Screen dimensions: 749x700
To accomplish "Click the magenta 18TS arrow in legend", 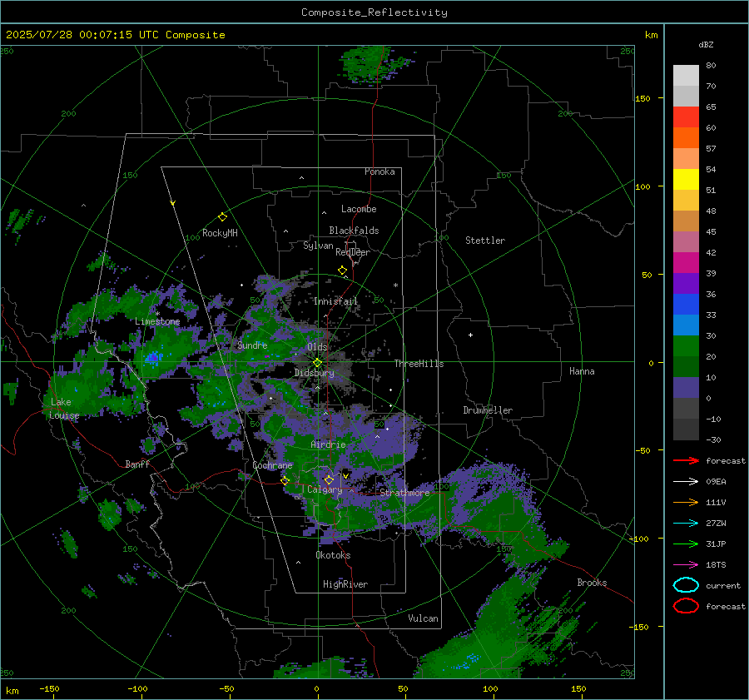I will 686,565.
